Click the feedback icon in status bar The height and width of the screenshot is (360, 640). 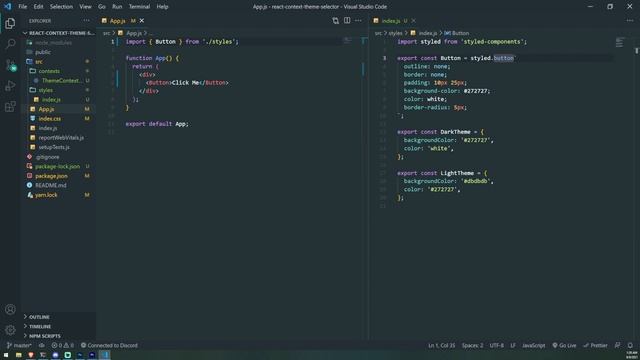pyautogui.click(x=618, y=345)
